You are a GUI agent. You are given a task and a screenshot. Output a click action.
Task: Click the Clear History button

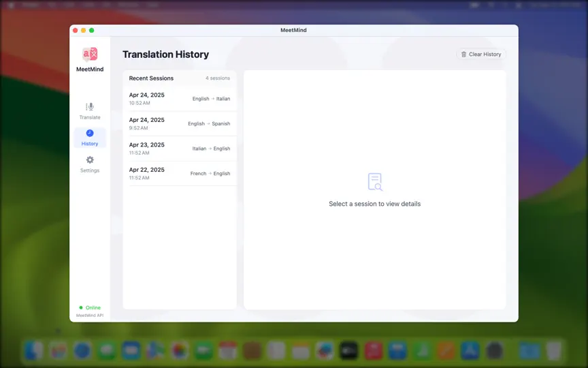pyautogui.click(x=480, y=55)
